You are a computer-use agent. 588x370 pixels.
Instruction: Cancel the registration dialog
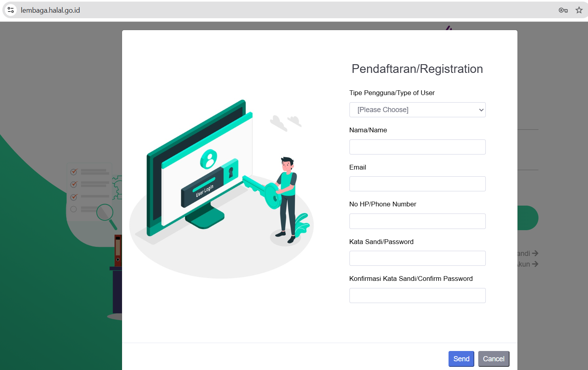tap(494, 359)
